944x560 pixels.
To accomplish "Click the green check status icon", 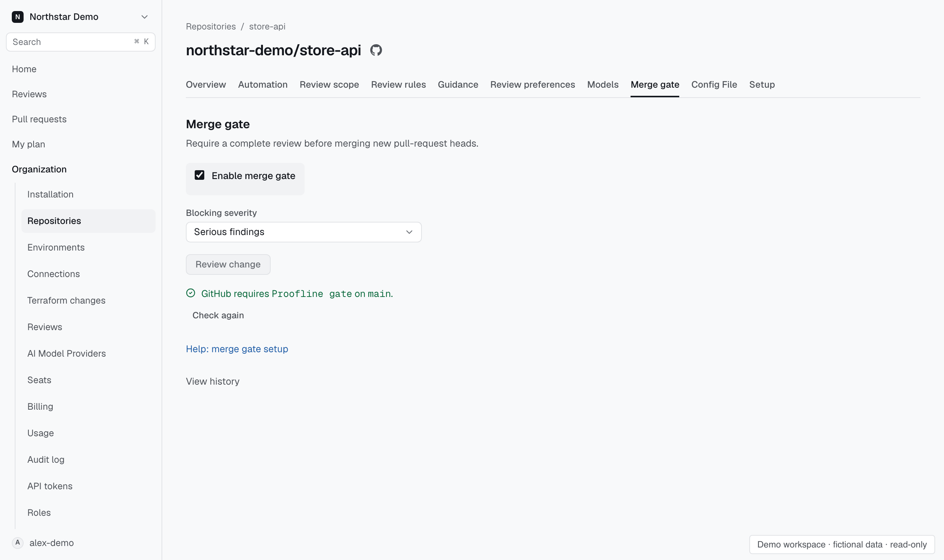I will 191,293.
